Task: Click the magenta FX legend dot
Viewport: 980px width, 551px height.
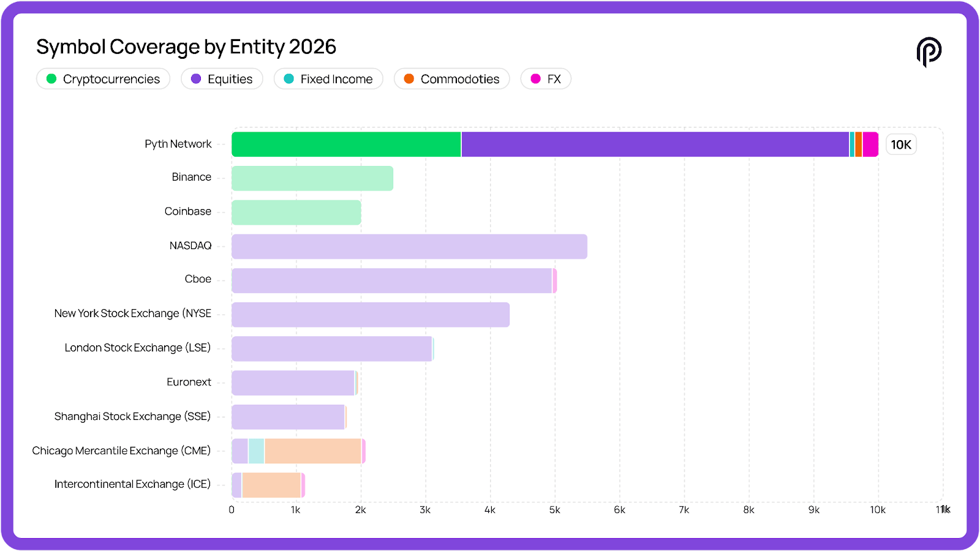Action: [x=535, y=79]
